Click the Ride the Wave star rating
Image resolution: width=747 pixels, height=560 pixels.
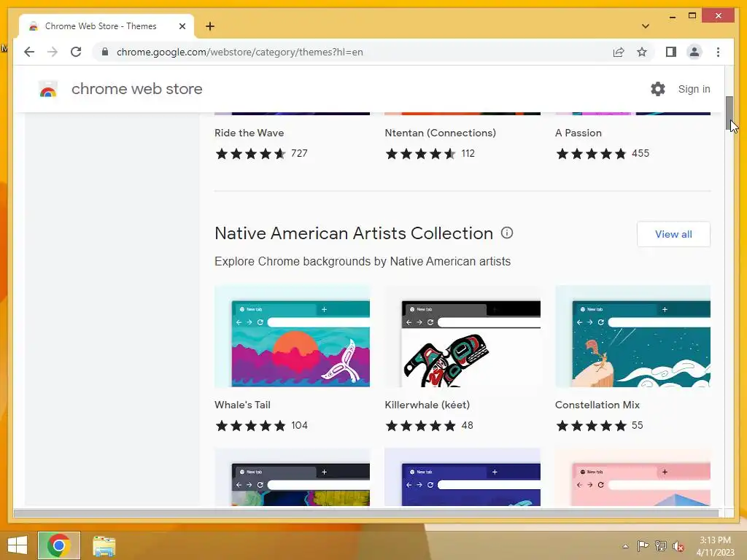point(251,153)
